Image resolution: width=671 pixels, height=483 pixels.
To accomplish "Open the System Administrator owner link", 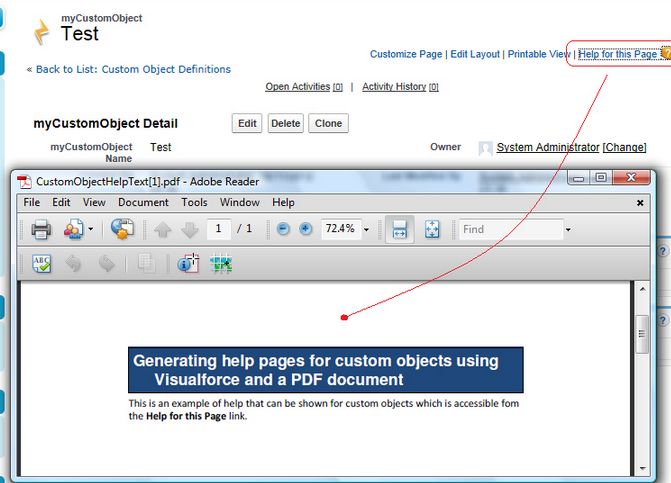I will 548,147.
